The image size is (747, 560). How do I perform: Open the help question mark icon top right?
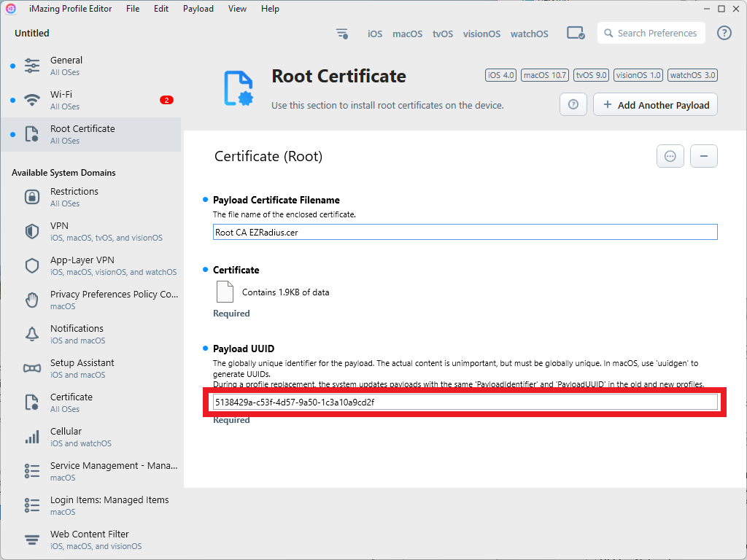(724, 33)
